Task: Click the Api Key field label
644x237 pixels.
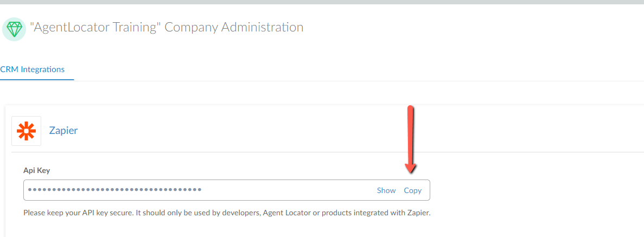Action: click(36, 170)
